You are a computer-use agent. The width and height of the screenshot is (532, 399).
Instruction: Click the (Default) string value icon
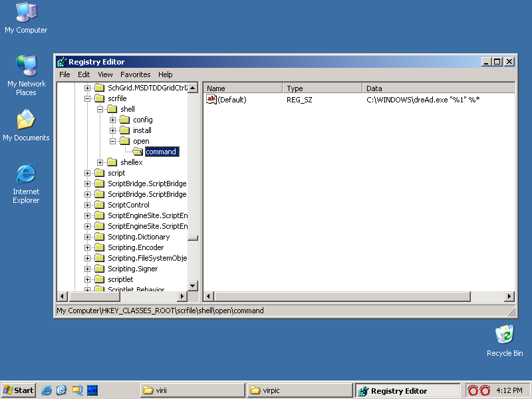(x=211, y=99)
